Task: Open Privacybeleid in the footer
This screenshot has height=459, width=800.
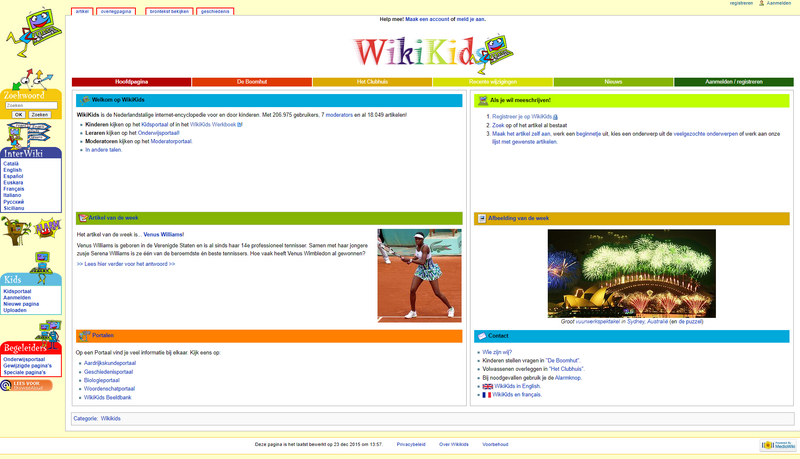Action: [411, 445]
